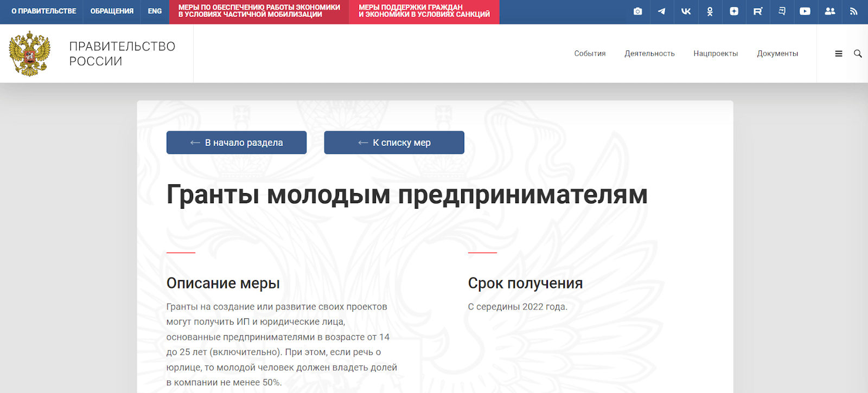Open the Odnoklassniki icon in header
Viewport: 868px width, 393px height.
(710, 11)
